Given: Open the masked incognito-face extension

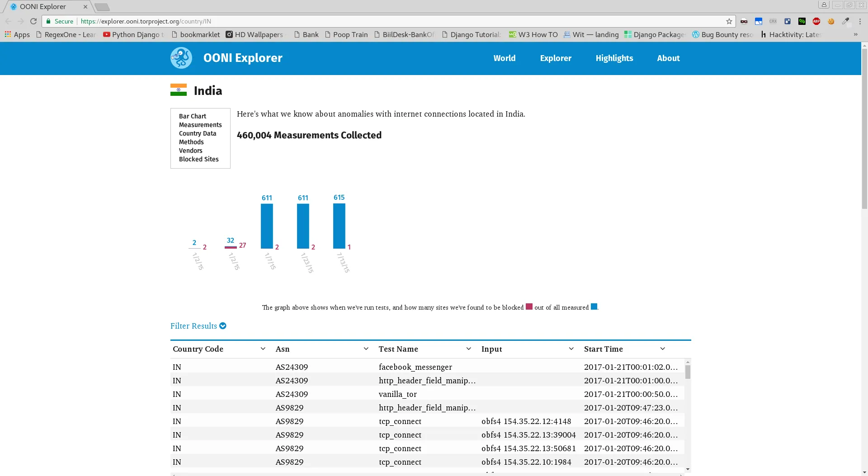Looking at the screenshot, I should (x=744, y=21).
